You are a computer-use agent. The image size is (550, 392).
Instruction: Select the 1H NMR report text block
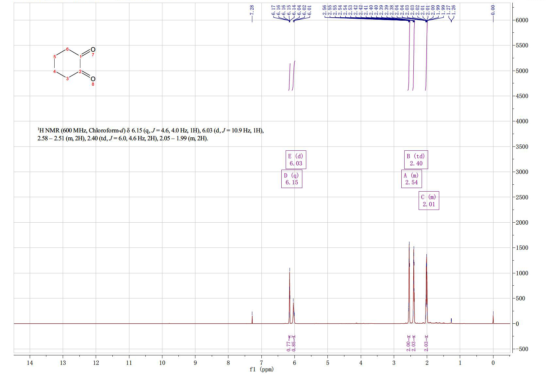(x=150, y=134)
